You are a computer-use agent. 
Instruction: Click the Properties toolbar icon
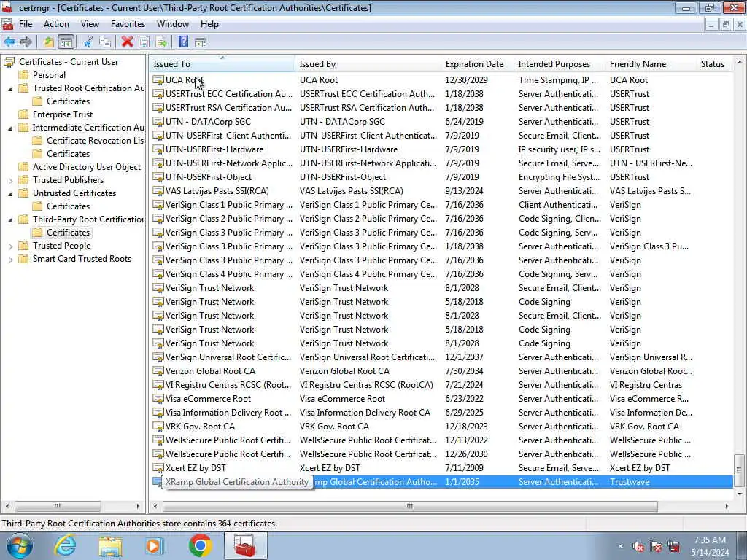tap(144, 42)
